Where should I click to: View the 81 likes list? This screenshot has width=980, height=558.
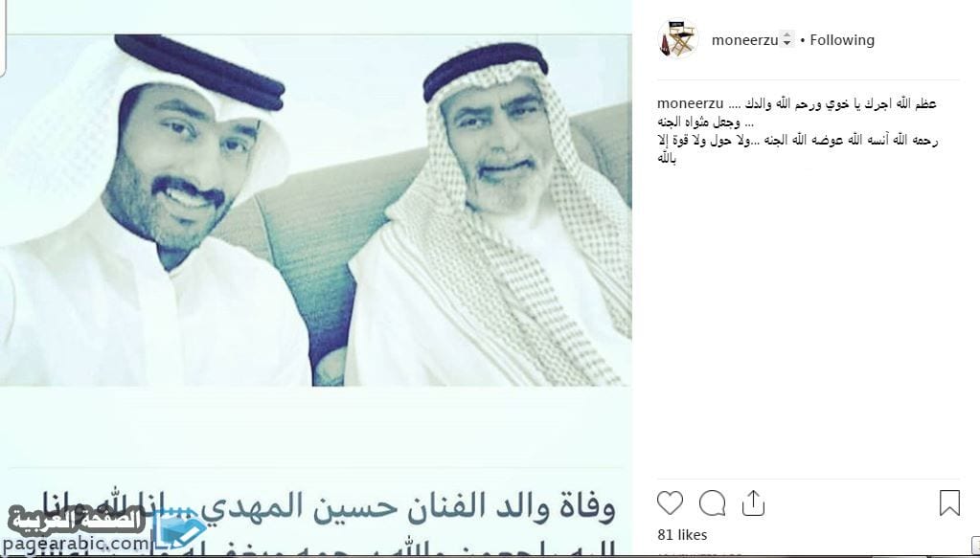pos(682,535)
